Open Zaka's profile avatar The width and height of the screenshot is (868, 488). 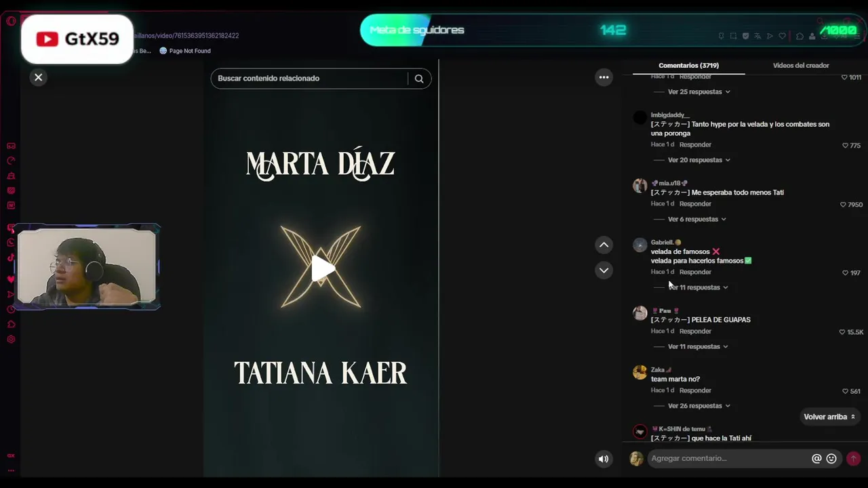(640, 372)
